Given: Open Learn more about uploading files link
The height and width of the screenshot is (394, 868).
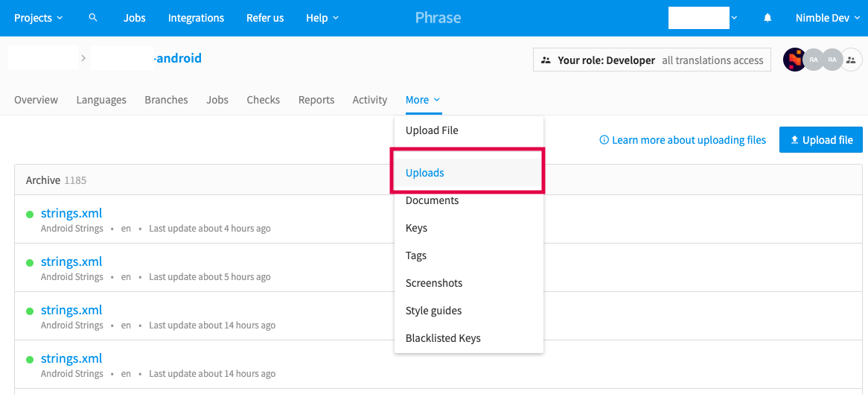Looking at the screenshot, I should coord(689,140).
